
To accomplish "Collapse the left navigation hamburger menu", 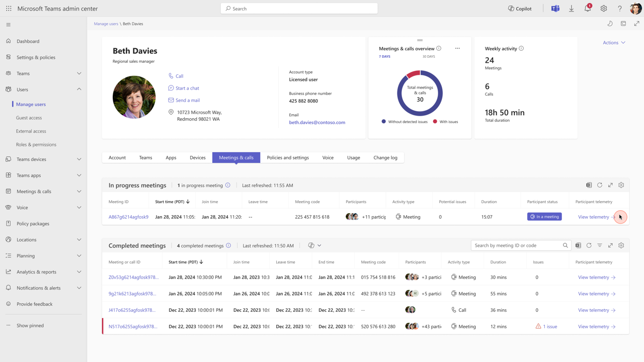I will coord(9,25).
